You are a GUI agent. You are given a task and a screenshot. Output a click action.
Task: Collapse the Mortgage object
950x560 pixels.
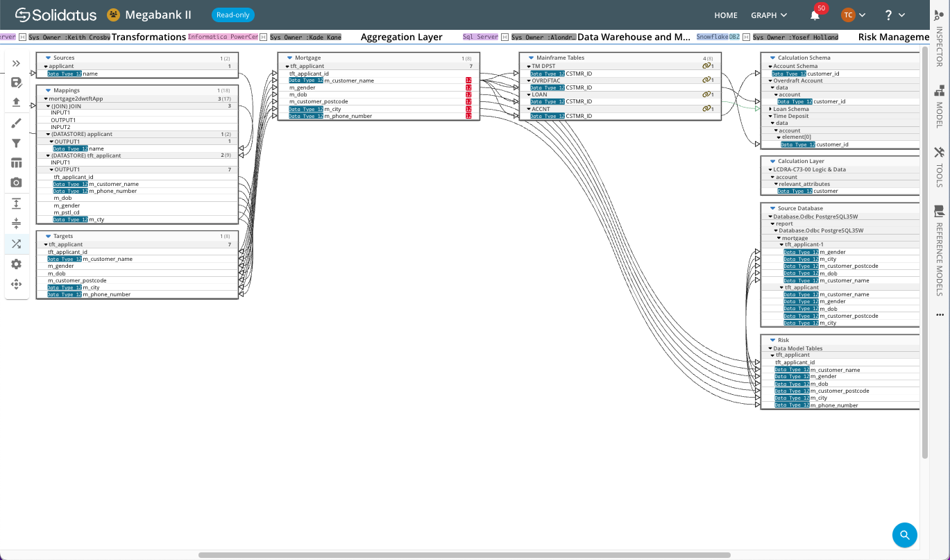289,58
